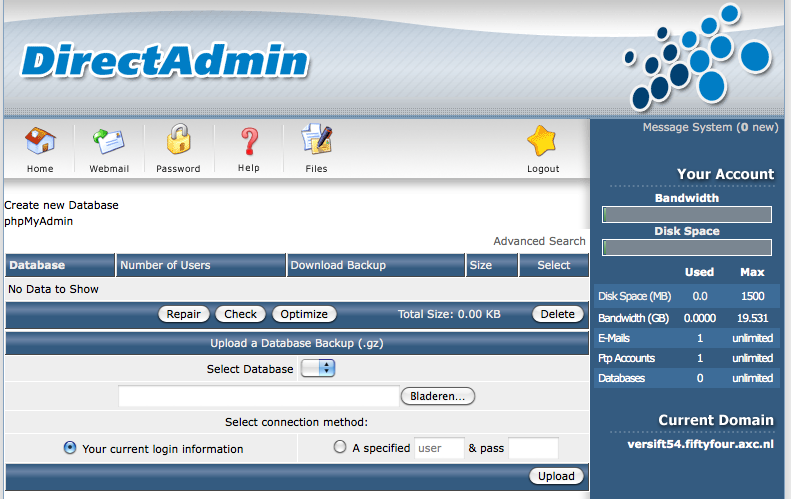The width and height of the screenshot is (791, 499).
Task: Click the Databases row label
Action: [x=621, y=378]
